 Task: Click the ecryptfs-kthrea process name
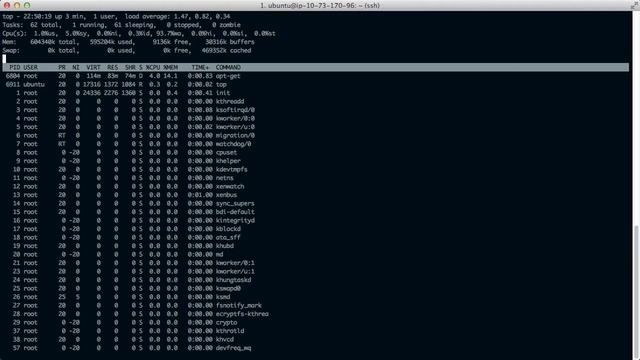coord(242,314)
